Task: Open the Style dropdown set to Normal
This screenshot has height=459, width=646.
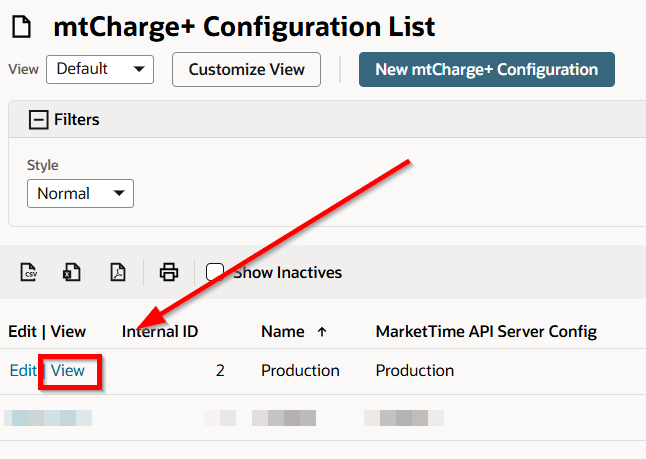Action: 80,193
